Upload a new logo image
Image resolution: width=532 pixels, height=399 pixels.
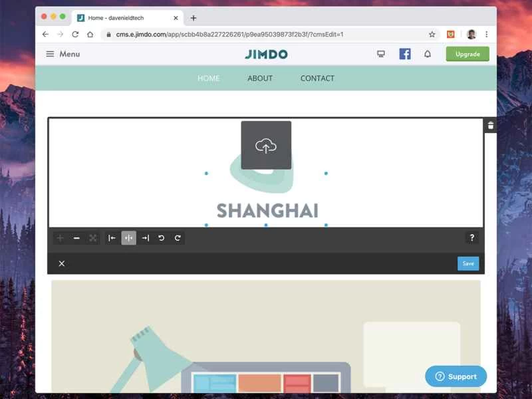click(x=266, y=144)
